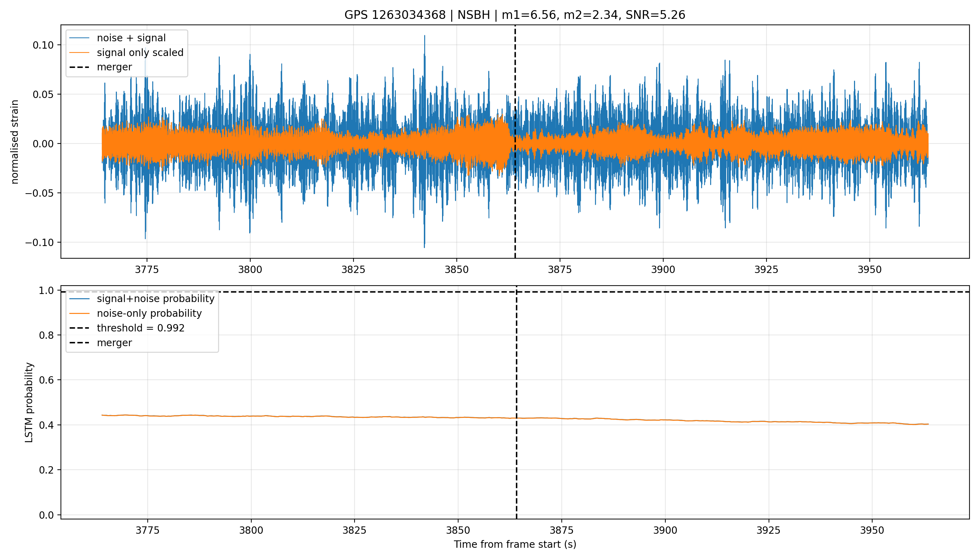Click the 'signal only scaled' legend label
The width and height of the screenshot is (980, 560).
(140, 52)
